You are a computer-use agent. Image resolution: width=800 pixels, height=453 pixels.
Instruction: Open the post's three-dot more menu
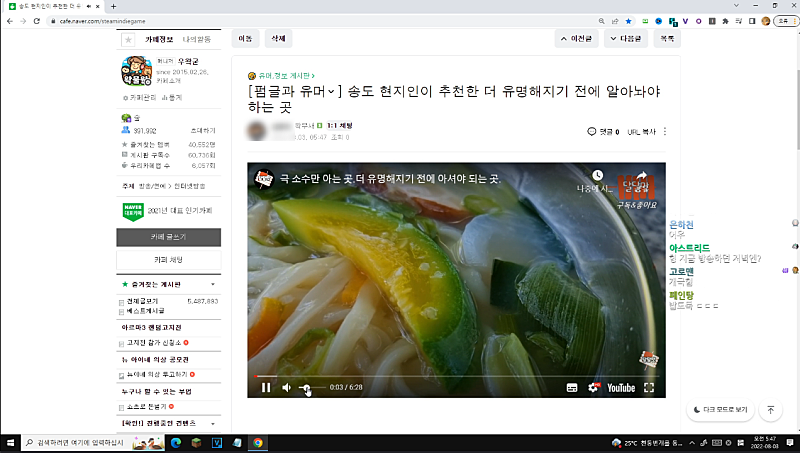[x=665, y=132]
